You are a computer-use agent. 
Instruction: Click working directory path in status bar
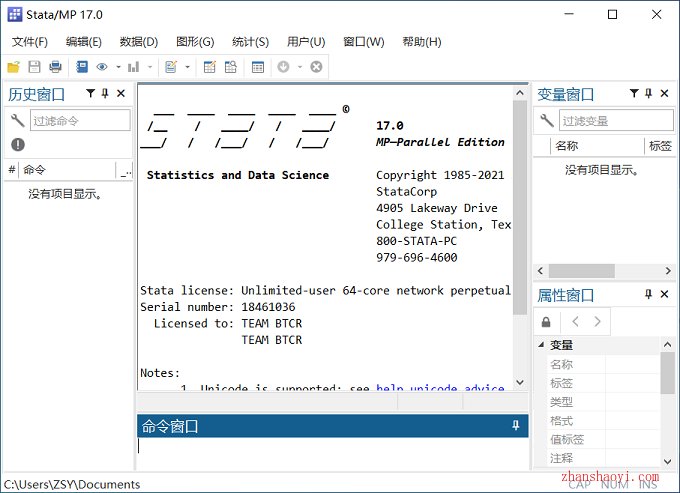pos(72,484)
